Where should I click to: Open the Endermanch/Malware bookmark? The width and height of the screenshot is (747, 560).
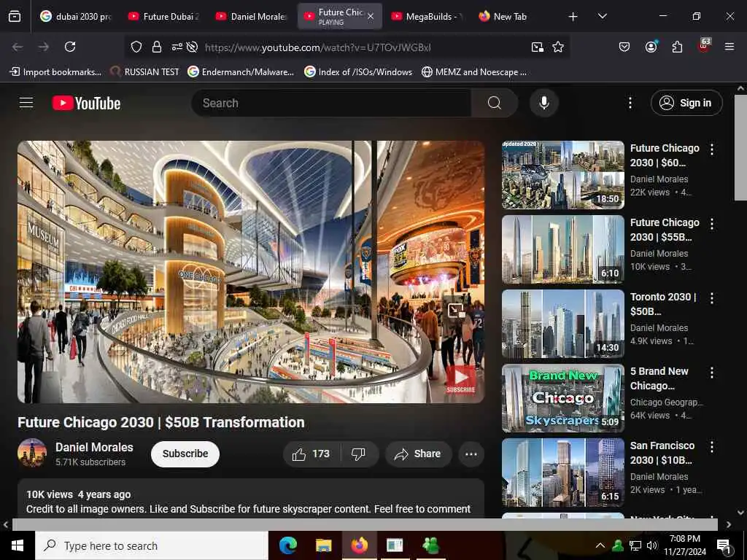(x=241, y=72)
